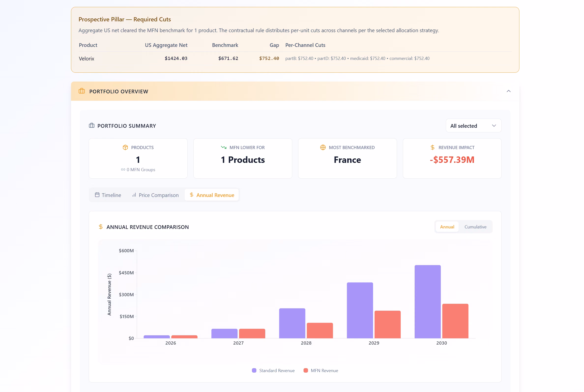Click the 2030 Standard Revenue bar
The height and width of the screenshot is (392, 584).
[x=427, y=302]
